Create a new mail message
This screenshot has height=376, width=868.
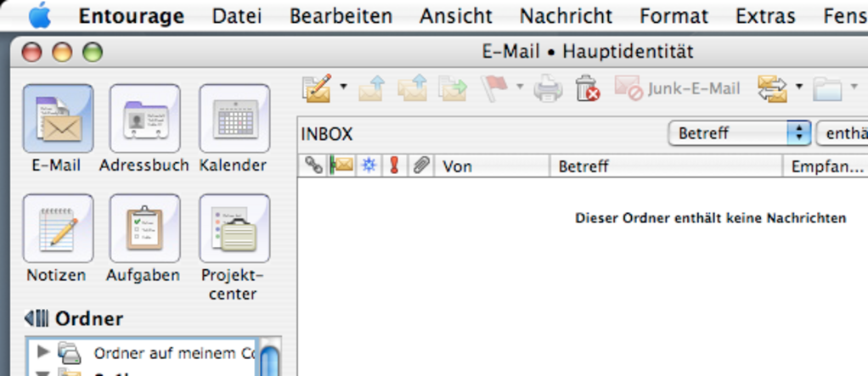[x=317, y=88]
